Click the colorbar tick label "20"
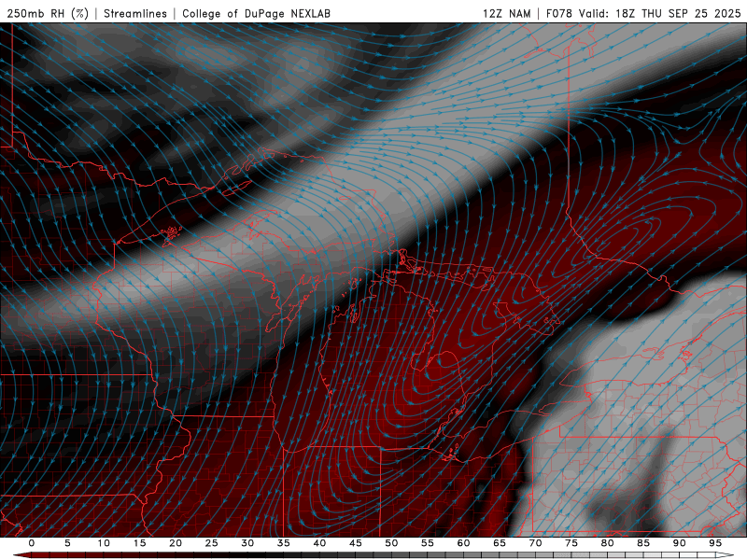This screenshot has width=747, height=560. [176, 543]
